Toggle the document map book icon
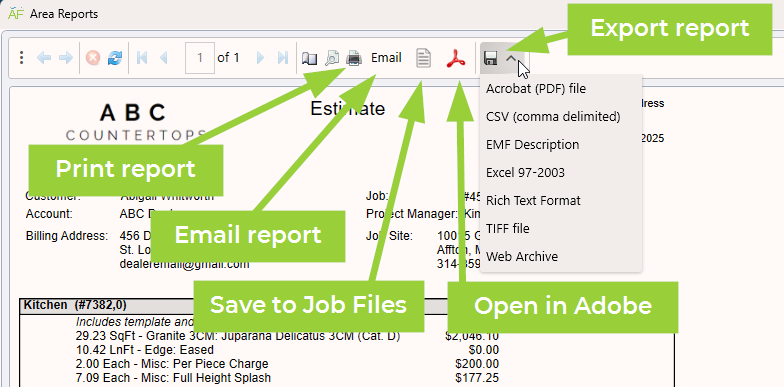Viewport: 784px width, 387px height. (x=310, y=59)
